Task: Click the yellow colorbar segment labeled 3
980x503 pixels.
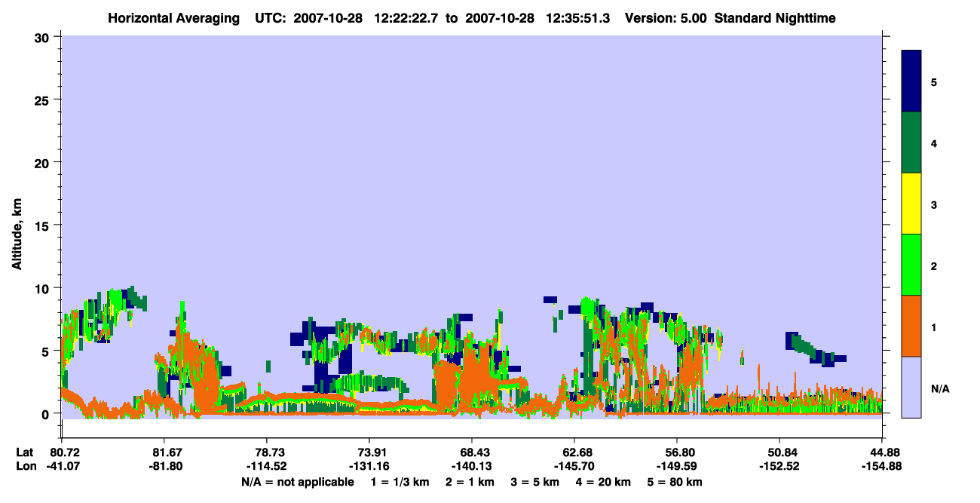Action: coord(911,204)
